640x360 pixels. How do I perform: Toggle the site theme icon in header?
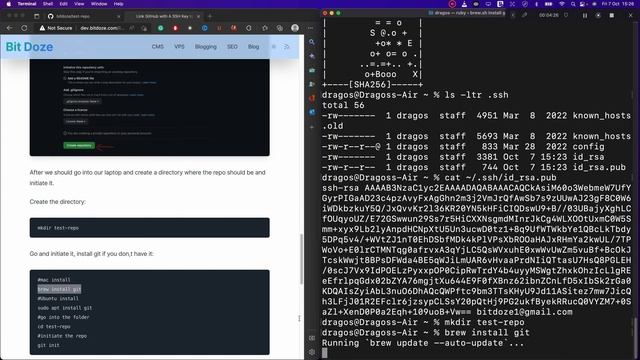(274, 47)
